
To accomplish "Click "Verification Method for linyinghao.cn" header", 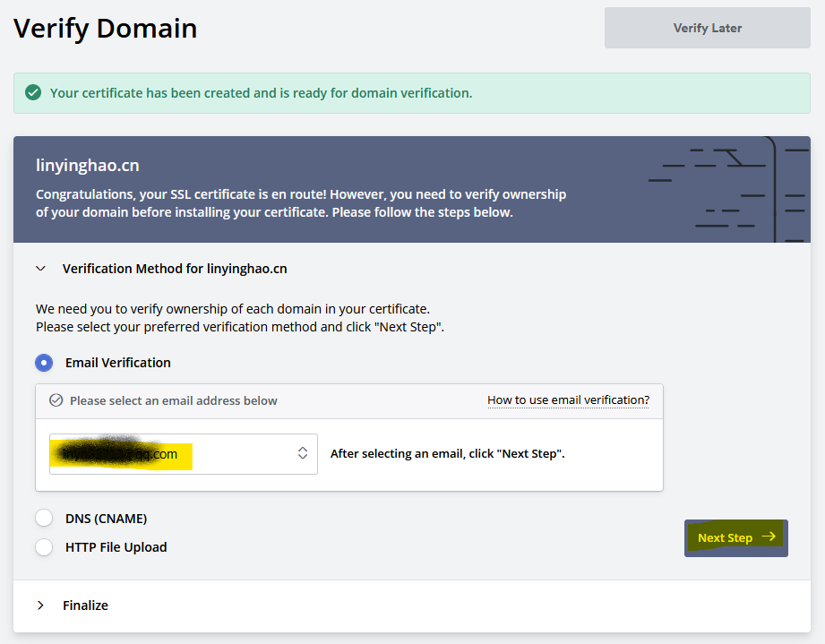I will click(x=175, y=269).
